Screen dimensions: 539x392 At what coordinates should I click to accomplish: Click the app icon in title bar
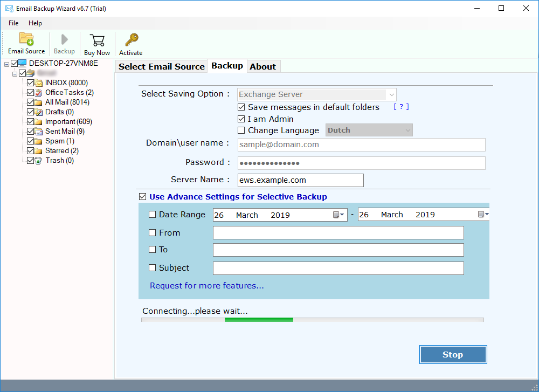pos(9,8)
